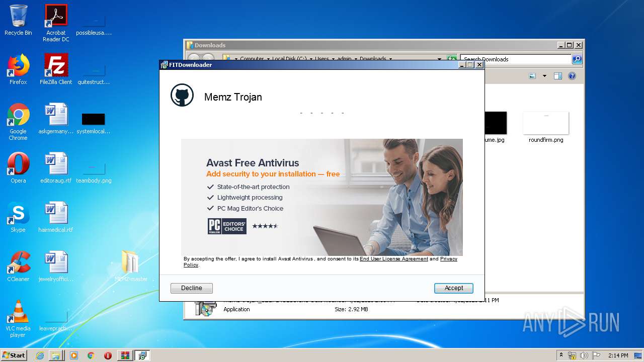Viewport: 644px width, 362px height.
Task: Open the CCleaner desktop shortcut
Action: click(18, 266)
